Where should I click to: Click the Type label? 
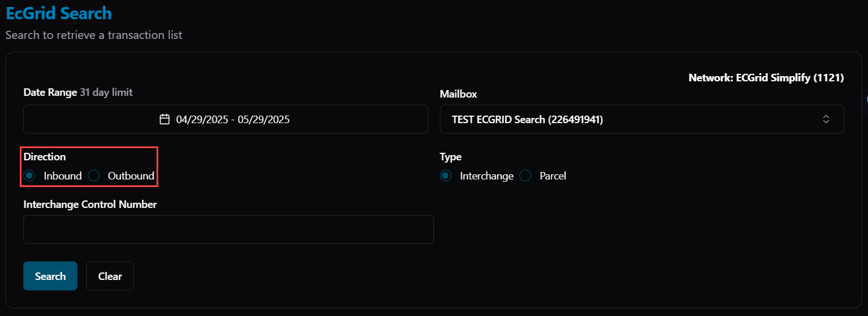pyautogui.click(x=450, y=157)
